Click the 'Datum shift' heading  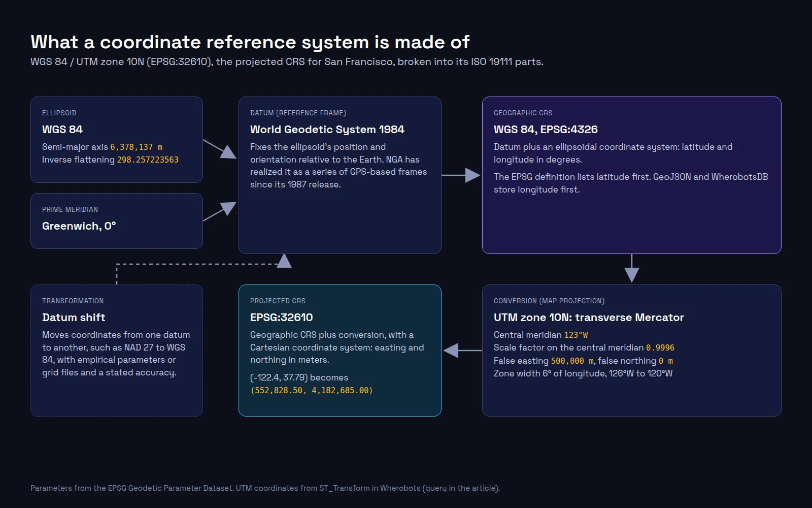click(x=74, y=317)
